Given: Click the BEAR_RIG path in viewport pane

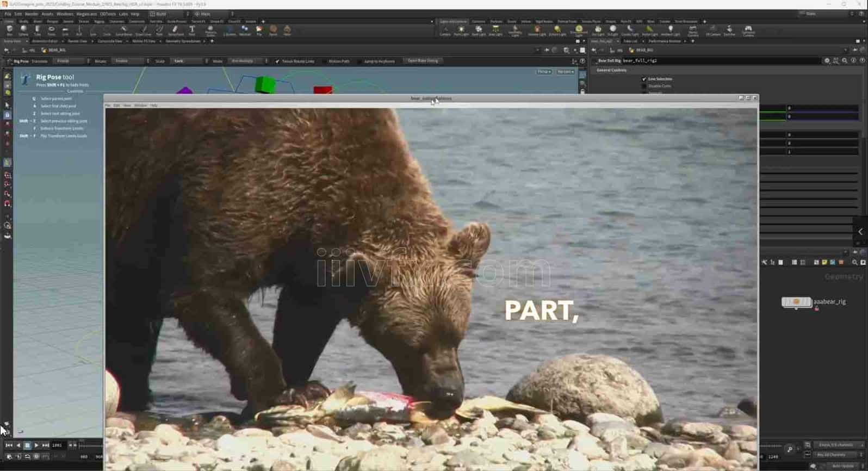Looking at the screenshot, I should pos(57,50).
